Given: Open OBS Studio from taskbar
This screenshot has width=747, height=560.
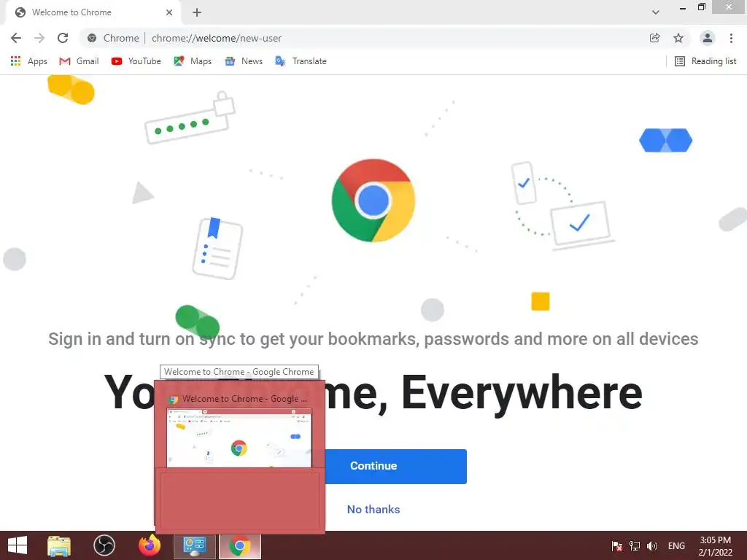Looking at the screenshot, I should point(104,545).
